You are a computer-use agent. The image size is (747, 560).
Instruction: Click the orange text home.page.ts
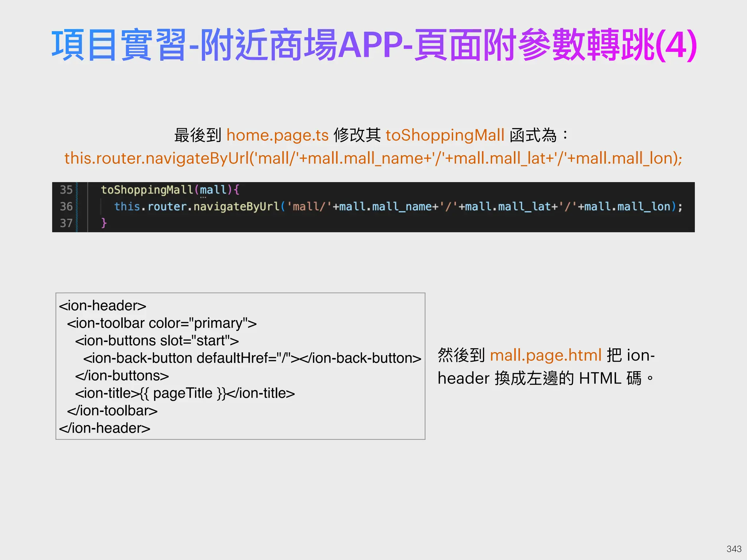tap(278, 135)
